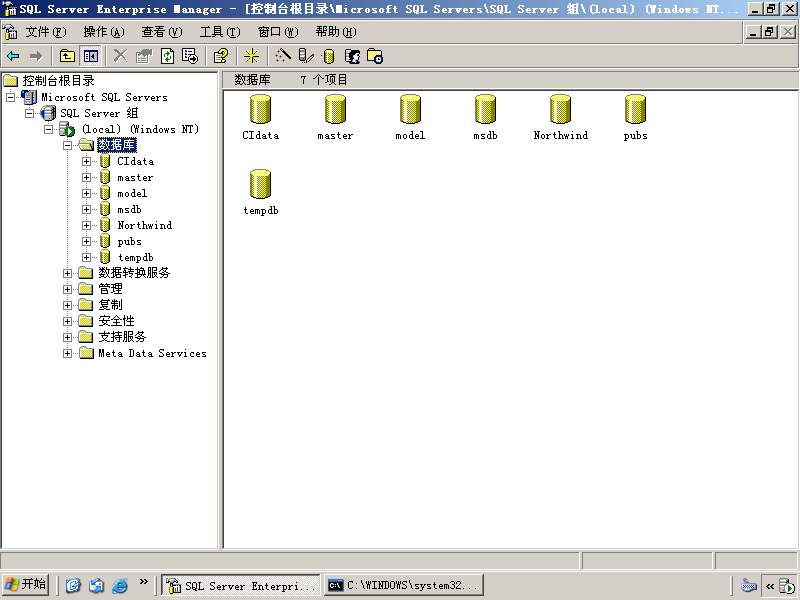The height and width of the screenshot is (600, 800).
Task: Expand the pubs database tree node
Action: 86,241
